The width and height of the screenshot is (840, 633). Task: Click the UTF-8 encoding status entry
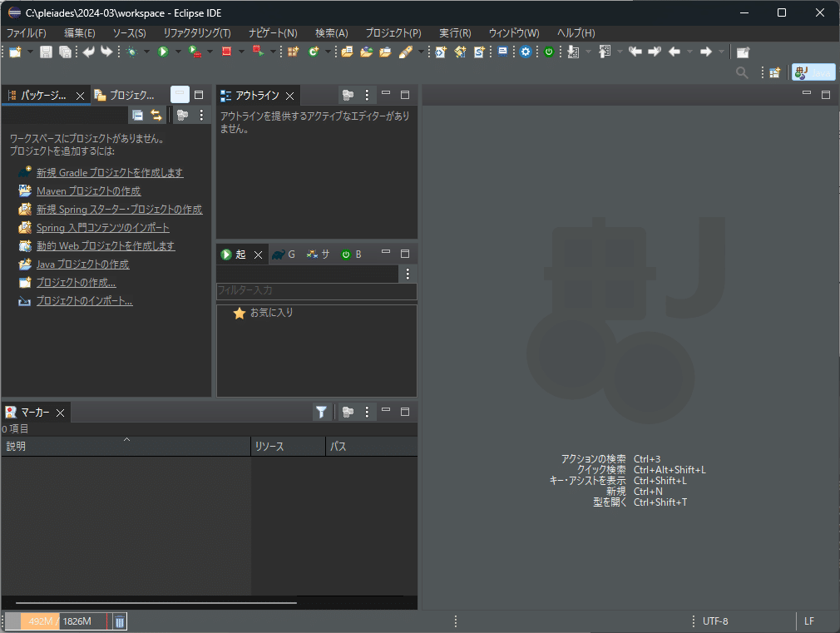(x=715, y=621)
